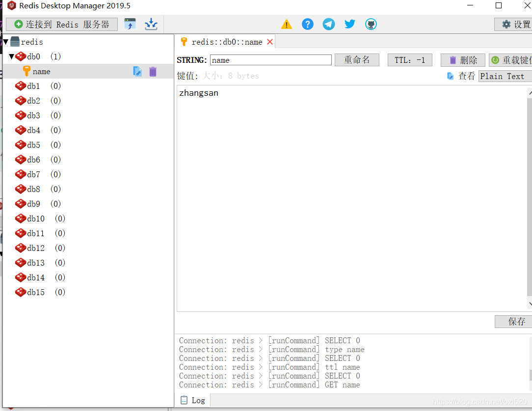Screen dimensions: 532x411
Task: Click the db15 database cube icon
Action: 21,292
